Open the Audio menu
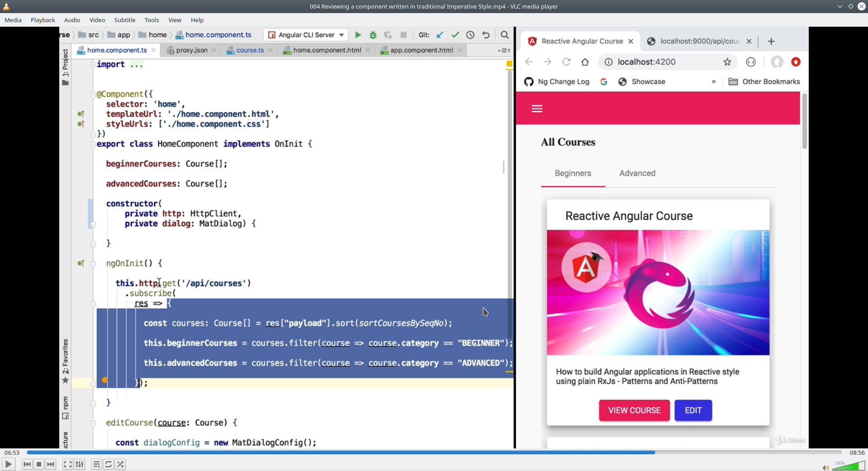This screenshot has width=868, height=471. (72, 20)
